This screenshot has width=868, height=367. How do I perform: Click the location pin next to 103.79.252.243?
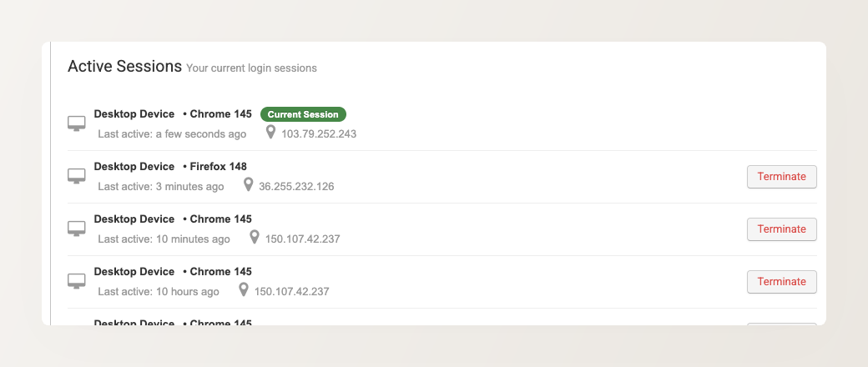[x=270, y=133]
